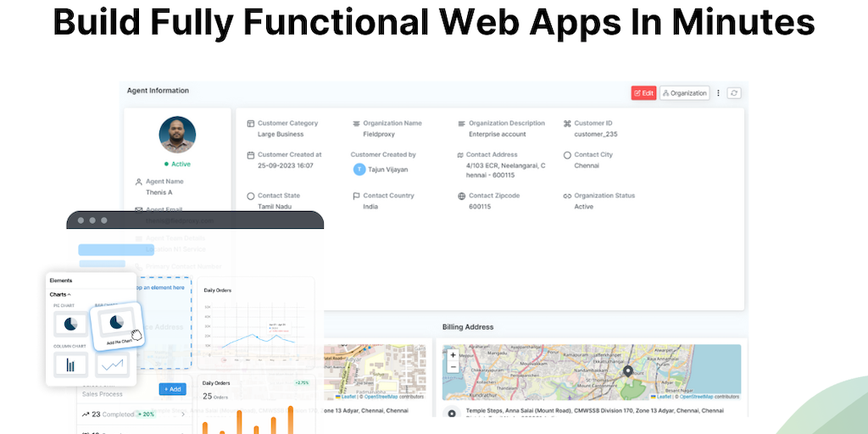Click the +20% green badge
The height and width of the screenshot is (434, 868).
point(146,414)
